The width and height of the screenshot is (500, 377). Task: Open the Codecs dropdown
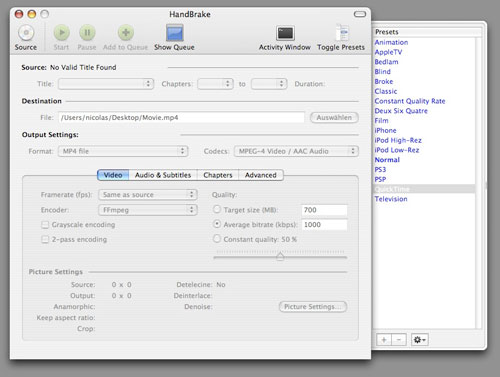click(x=296, y=151)
